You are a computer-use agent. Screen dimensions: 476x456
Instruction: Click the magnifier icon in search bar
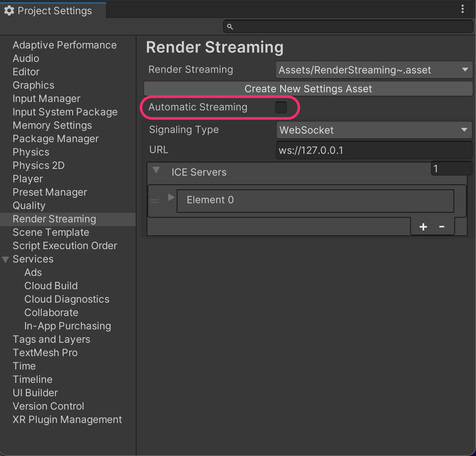230,27
